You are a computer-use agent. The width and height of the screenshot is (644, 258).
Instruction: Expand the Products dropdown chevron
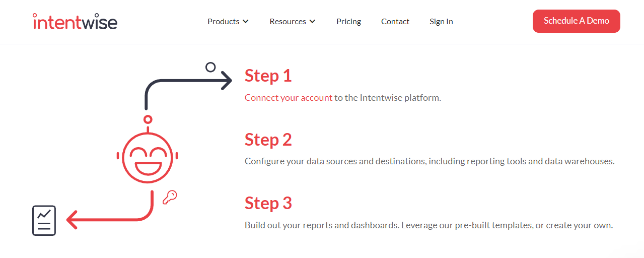coord(246,22)
